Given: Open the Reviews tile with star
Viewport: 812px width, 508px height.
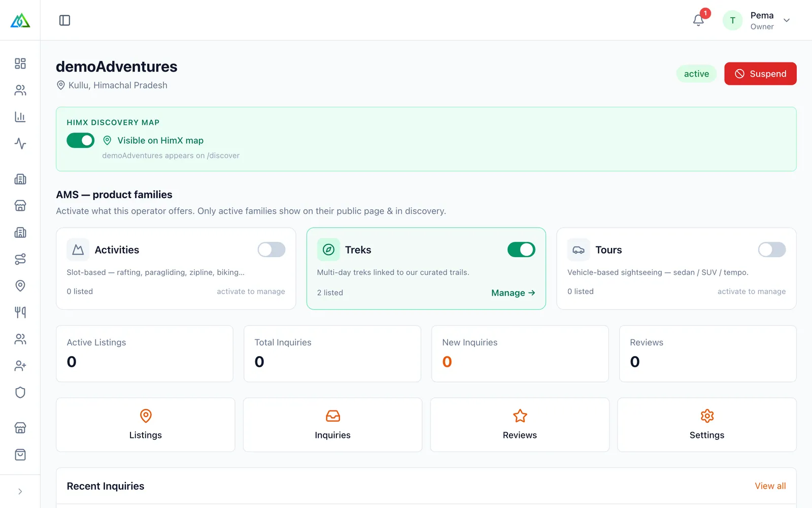Looking at the screenshot, I should (x=520, y=425).
